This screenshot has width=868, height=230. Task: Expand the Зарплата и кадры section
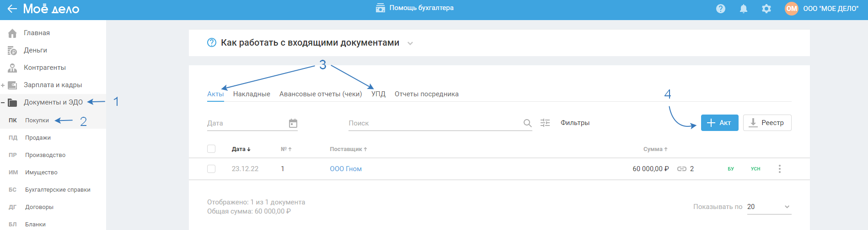(3, 85)
